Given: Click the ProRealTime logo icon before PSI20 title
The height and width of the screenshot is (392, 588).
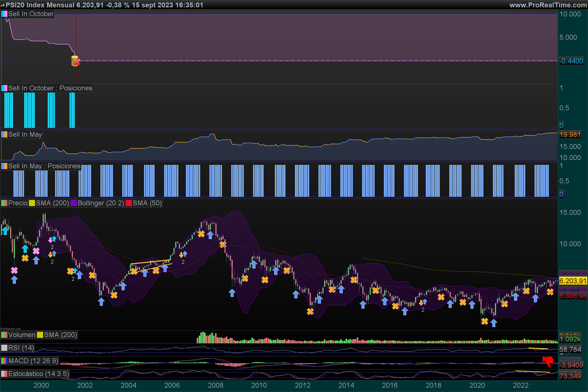Looking at the screenshot, I should coord(2,5).
